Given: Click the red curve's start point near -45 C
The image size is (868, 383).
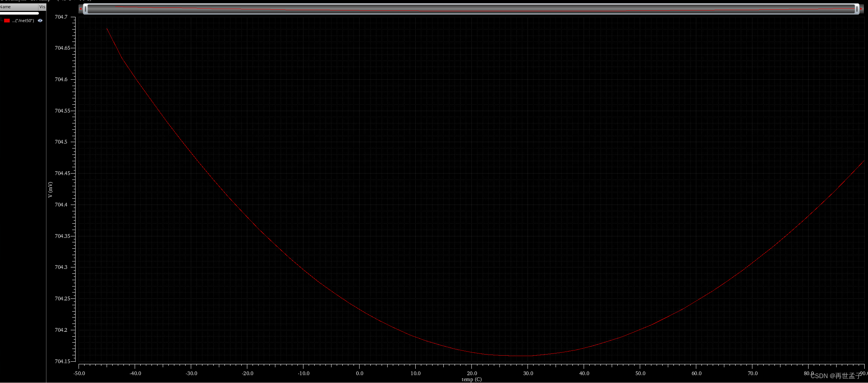Looking at the screenshot, I should (x=107, y=28).
